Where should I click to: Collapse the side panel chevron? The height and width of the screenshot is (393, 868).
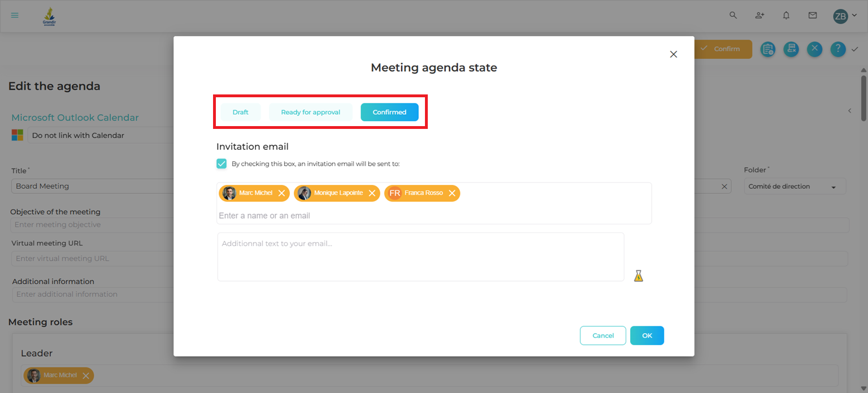849,111
